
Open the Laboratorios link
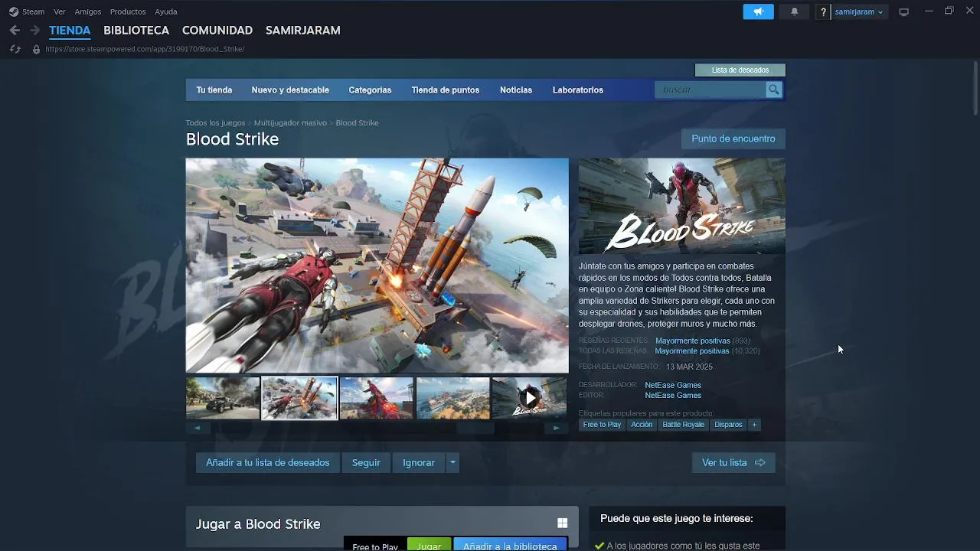coord(578,90)
